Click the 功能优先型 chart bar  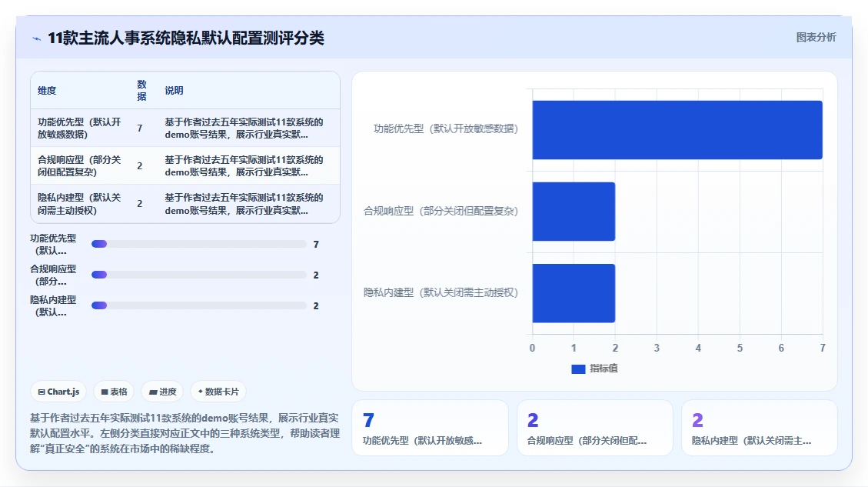point(677,130)
